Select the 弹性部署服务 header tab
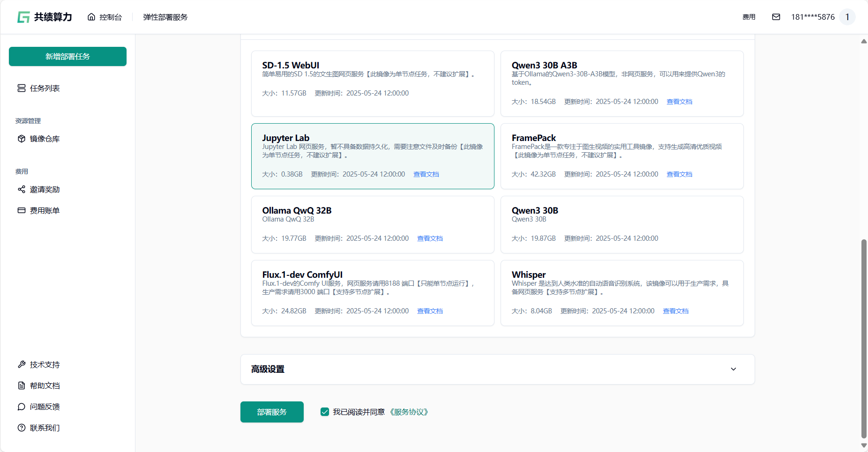This screenshot has height=452, width=868. coord(165,17)
